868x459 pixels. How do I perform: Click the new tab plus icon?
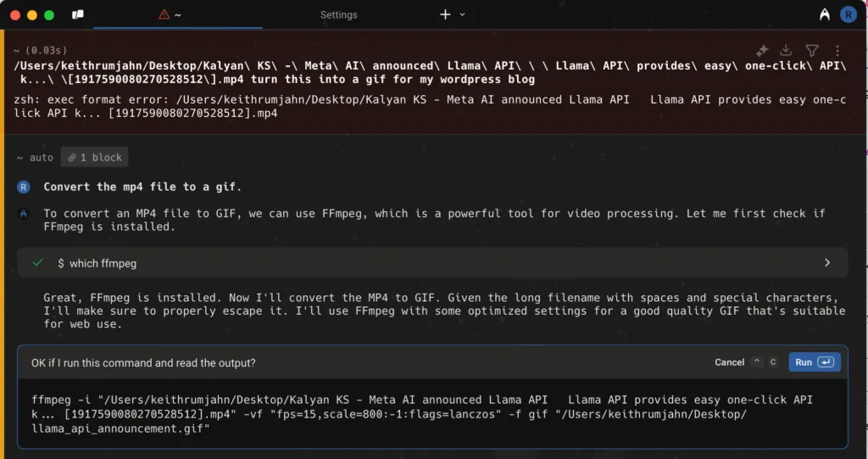[x=446, y=14]
